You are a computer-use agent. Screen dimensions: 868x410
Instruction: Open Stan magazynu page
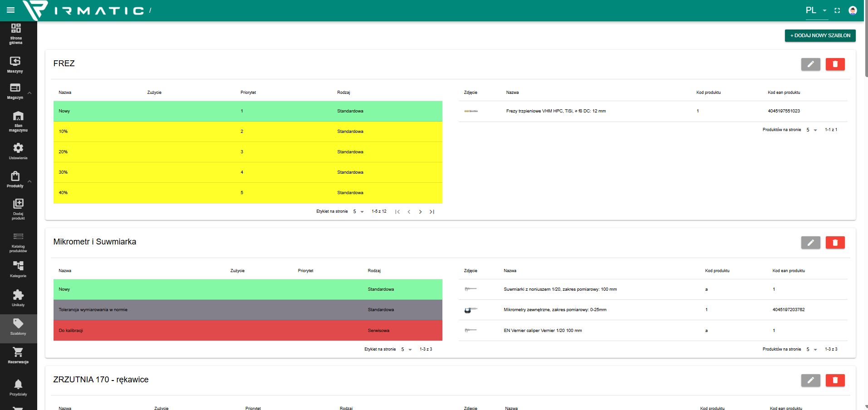pos(18,122)
